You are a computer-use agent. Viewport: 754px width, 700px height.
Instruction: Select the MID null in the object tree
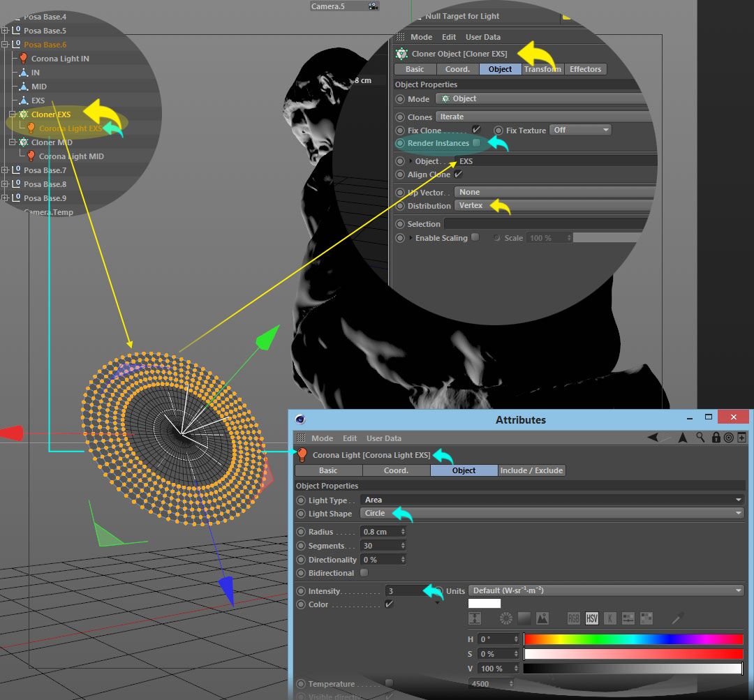tap(39, 87)
